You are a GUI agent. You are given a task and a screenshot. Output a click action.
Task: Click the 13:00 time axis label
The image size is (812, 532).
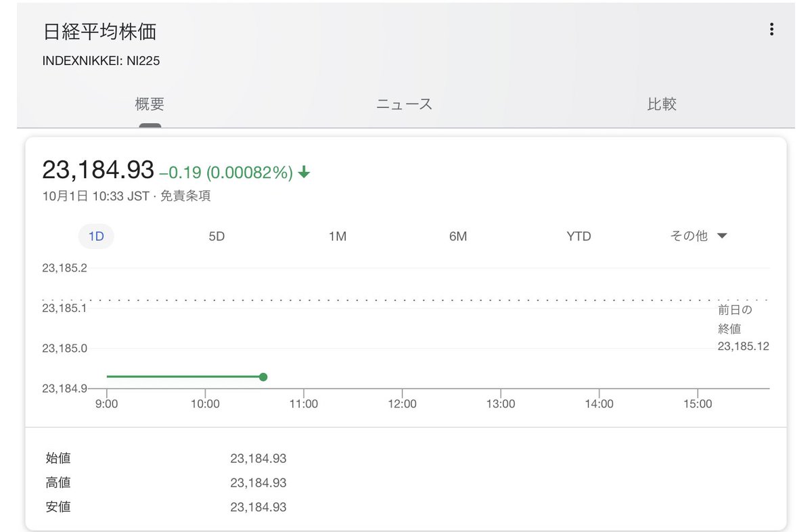point(501,404)
